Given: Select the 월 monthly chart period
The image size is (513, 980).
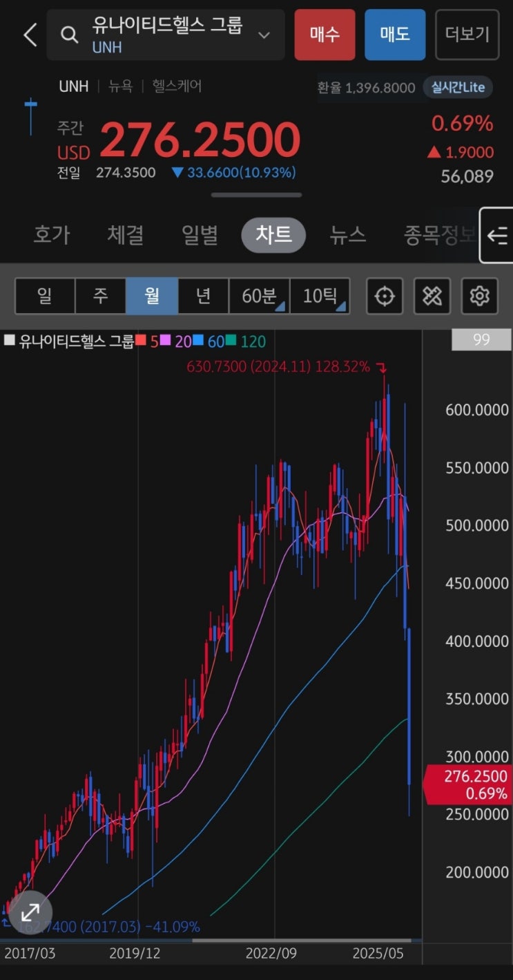Looking at the screenshot, I should tap(152, 296).
